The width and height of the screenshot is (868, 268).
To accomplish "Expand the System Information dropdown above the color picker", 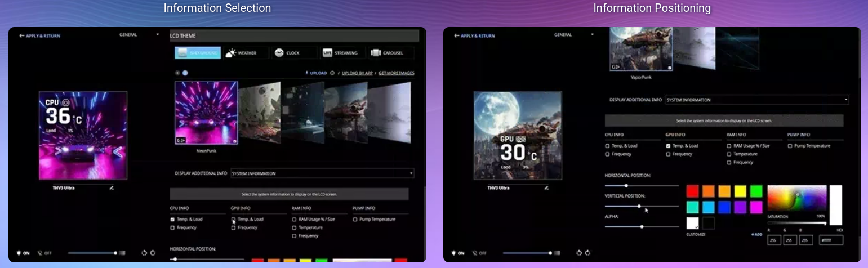I will pyautogui.click(x=757, y=100).
